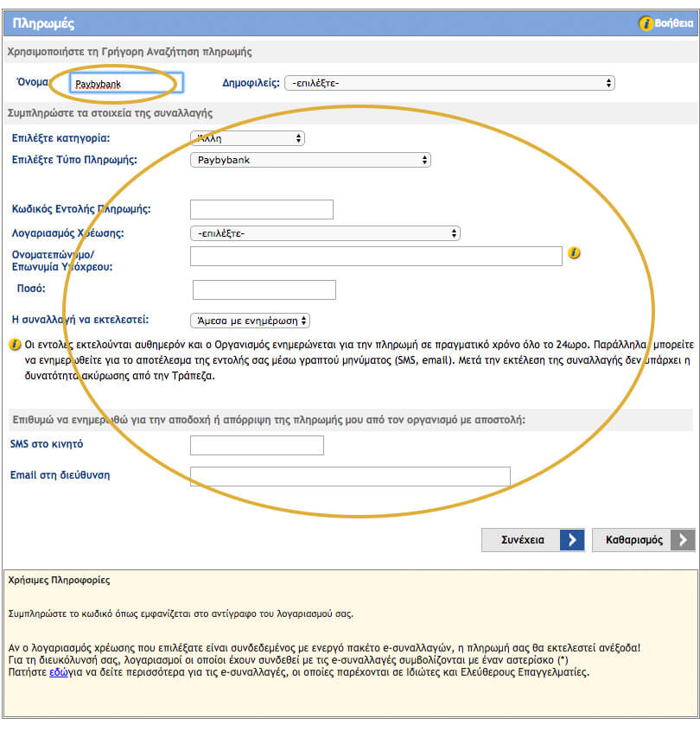Open the Επιλέξτε Τύπο Πληρωμής dropdown
Viewport: 700px width, 731px height.
(309, 160)
